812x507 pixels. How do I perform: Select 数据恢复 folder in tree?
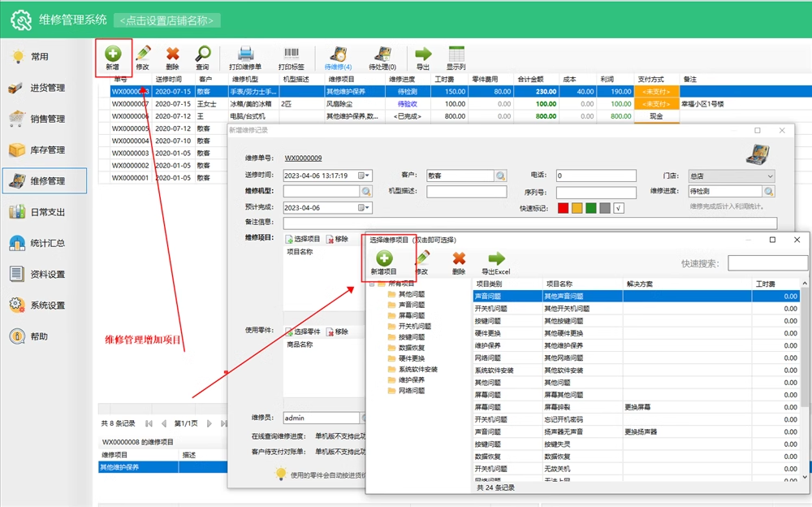tap(407, 348)
